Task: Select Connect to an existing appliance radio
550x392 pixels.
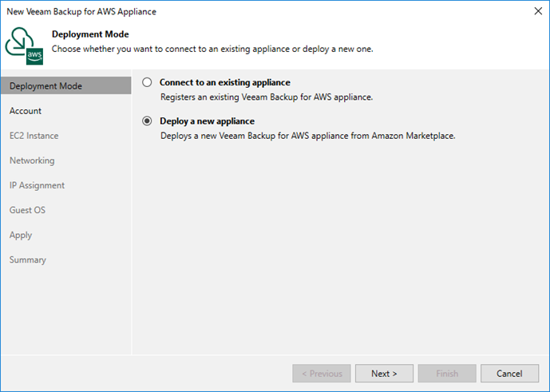Action: click(147, 82)
